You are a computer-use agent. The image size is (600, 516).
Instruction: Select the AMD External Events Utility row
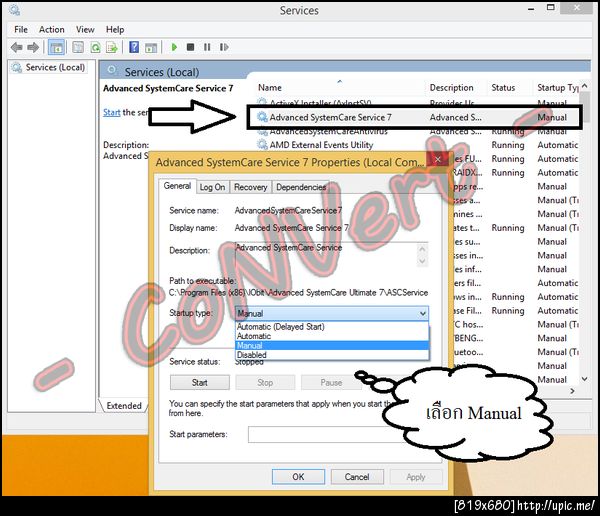click(417, 145)
